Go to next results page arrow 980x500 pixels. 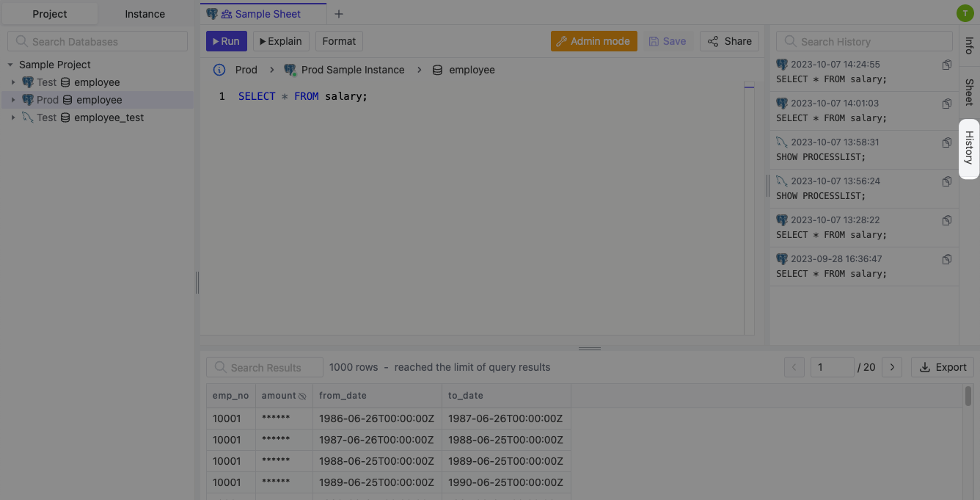pos(892,367)
